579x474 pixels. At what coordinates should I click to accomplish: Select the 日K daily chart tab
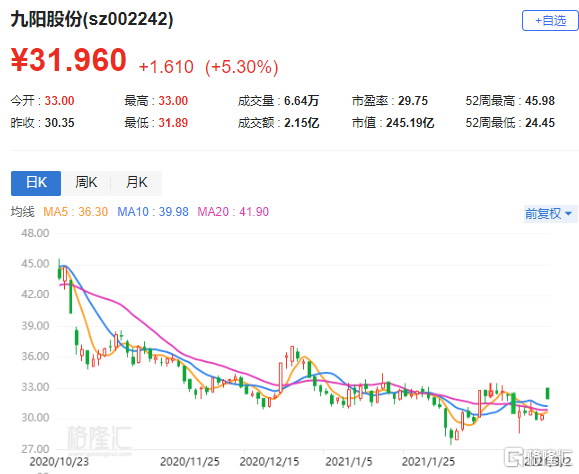[36, 183]
